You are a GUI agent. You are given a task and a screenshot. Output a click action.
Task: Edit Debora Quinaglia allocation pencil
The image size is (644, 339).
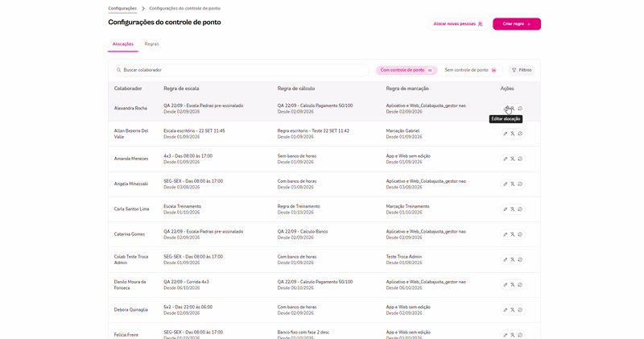506,310
